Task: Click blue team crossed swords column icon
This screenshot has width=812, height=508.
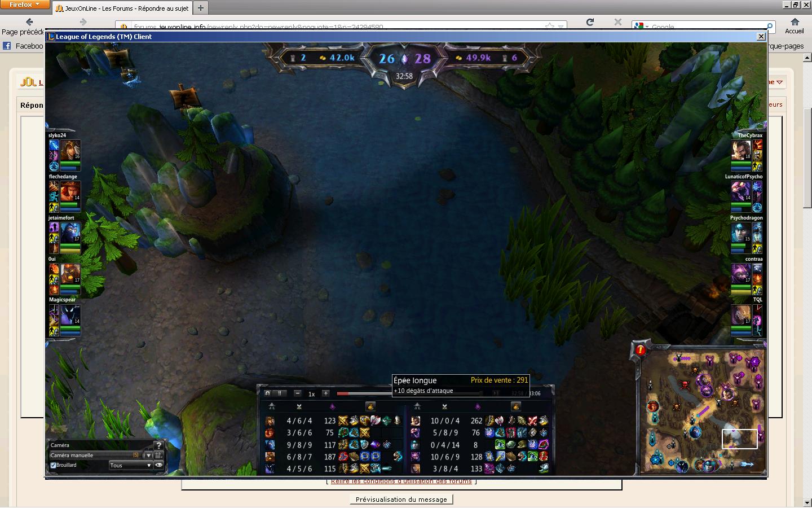Action: coord(299,406)
